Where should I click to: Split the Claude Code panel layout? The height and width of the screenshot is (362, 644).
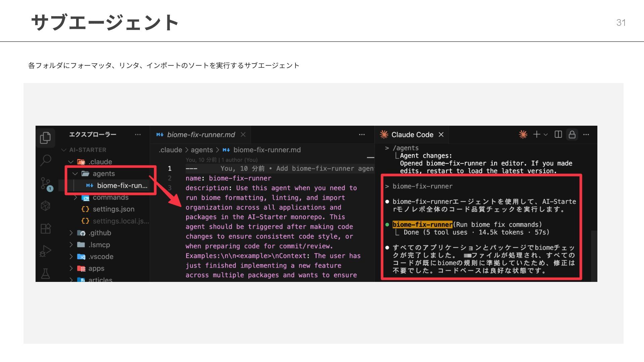pos(558,134)
